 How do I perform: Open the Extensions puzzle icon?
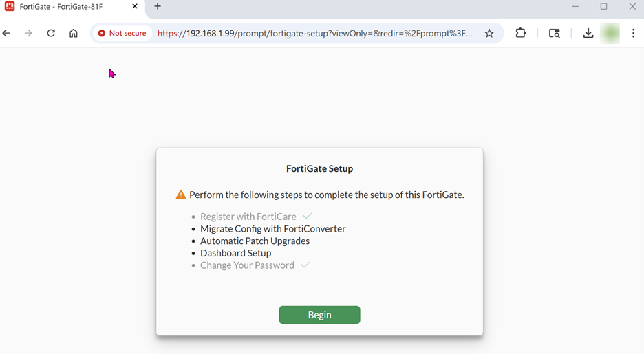(521, 33)
